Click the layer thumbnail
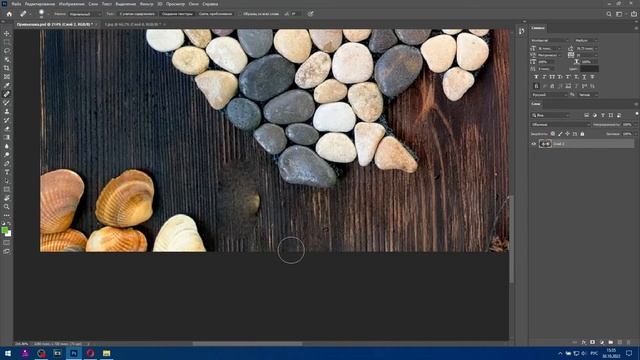Viewport: 640px width, 360px height. coord(545,144)
